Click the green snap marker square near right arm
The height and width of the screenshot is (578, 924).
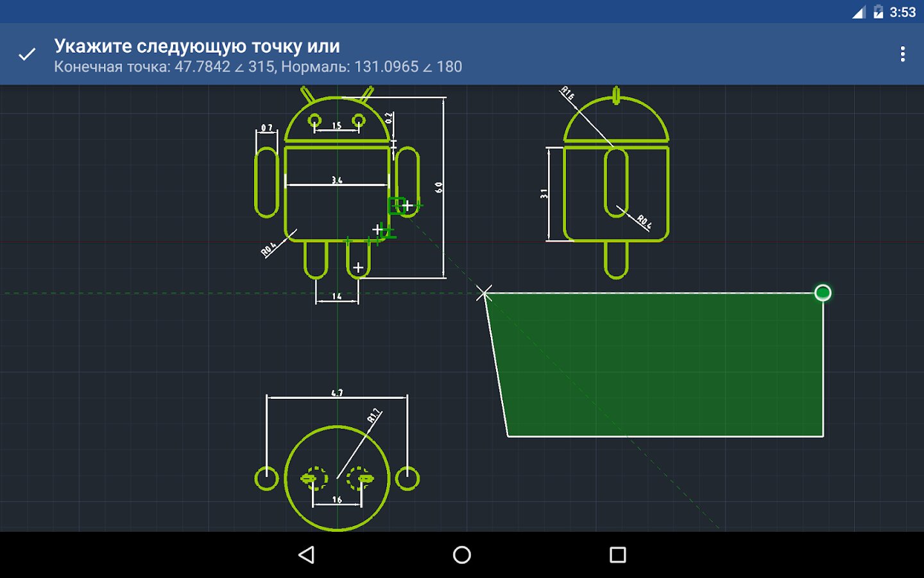pyautogui.click(x=396, y=206)
